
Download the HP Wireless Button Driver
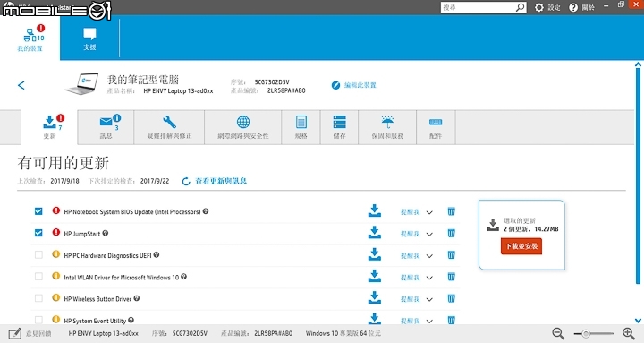pos(374,297)
